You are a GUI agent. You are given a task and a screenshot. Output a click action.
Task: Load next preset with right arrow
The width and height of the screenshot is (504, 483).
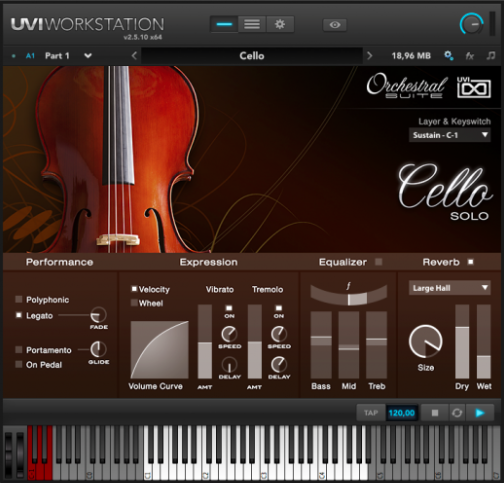click(x=369, y=55)
